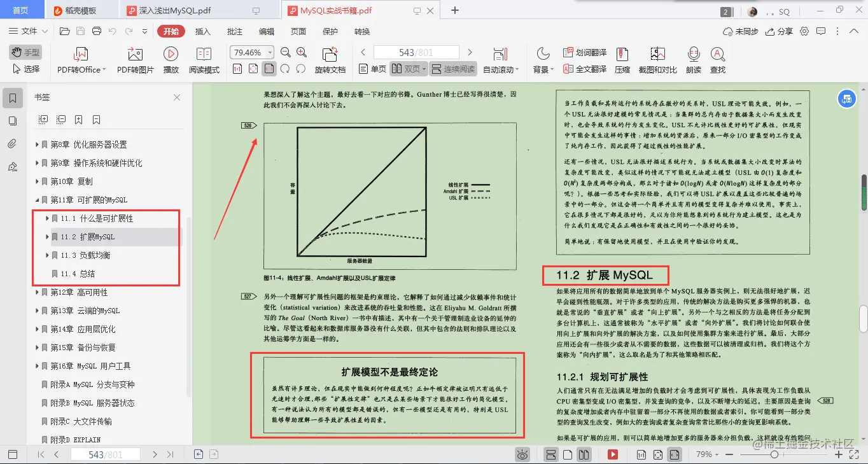Expand the 第12章 高可用性 bookmark

point(38,292)
